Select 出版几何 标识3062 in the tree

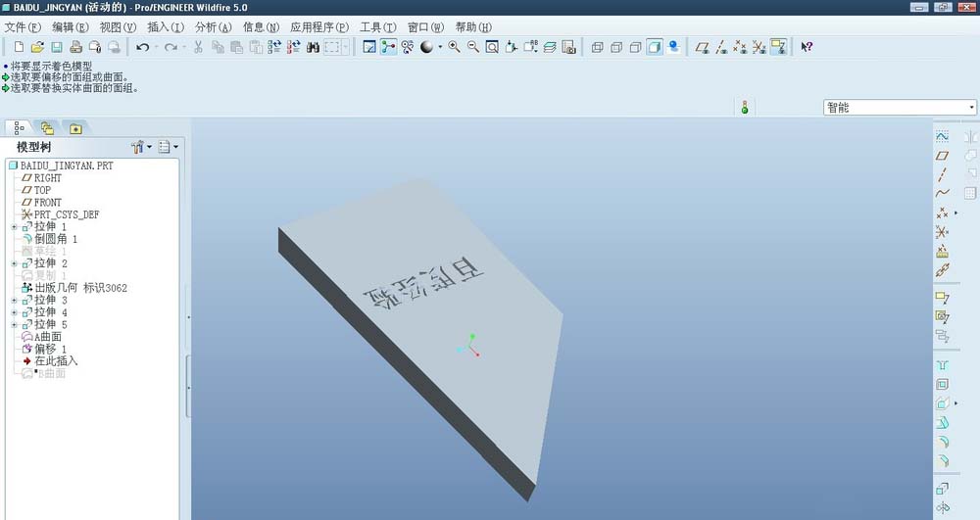coord(74,288)
